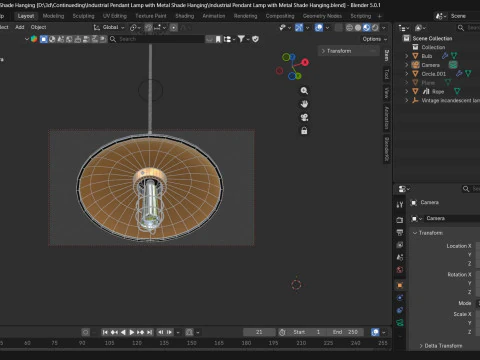Switch to the Sculpting workspace tab

[83, 16]
